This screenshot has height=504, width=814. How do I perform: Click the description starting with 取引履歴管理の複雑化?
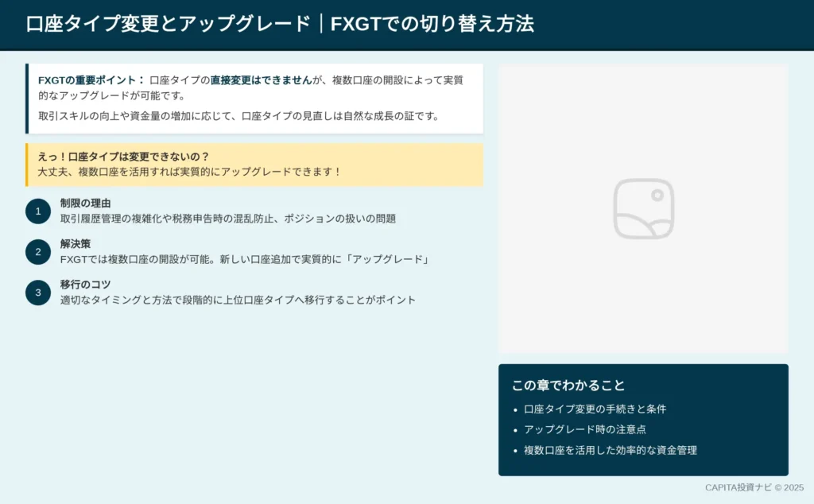(x=227, y=219)
